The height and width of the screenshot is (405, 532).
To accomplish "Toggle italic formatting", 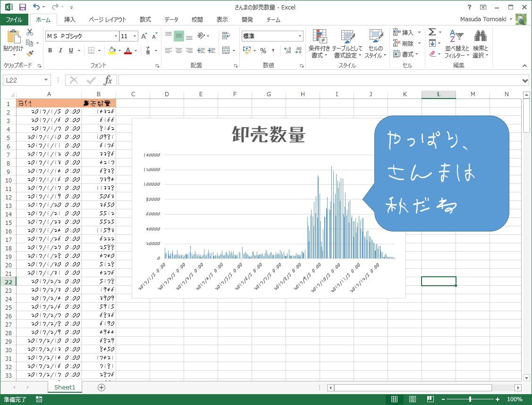I will [60, 50].
